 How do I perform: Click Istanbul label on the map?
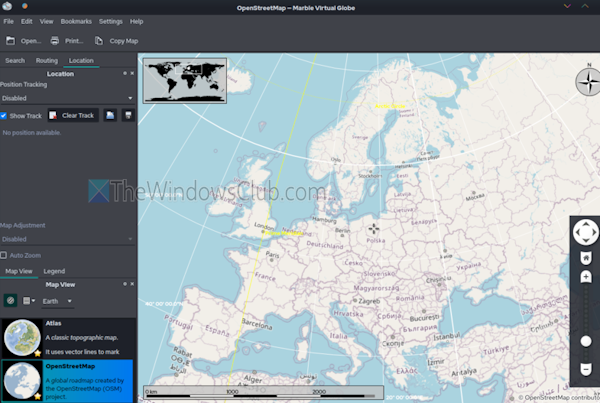[x=447, y=336]
